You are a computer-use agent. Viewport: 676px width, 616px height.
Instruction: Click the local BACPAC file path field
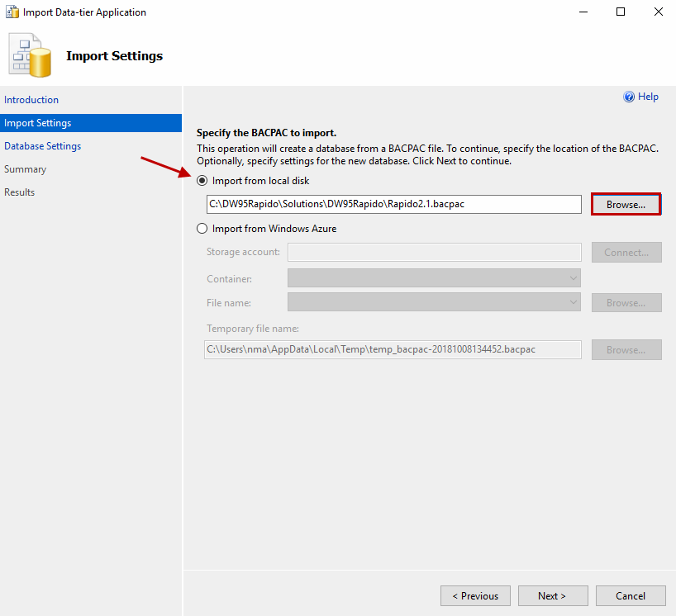tap(393, 204)
